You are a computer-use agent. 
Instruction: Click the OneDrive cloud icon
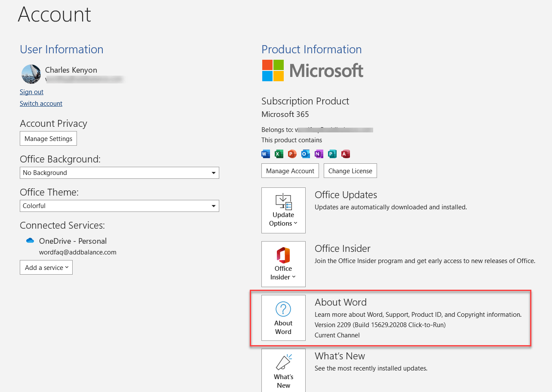pos(30,241)
